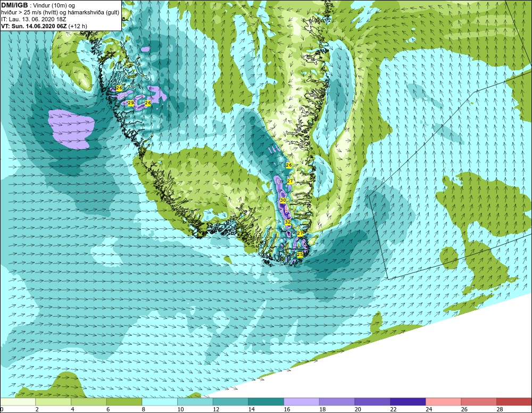This screenshot has height=413, width=532.
Task: Click the legend tick label 12
Action: [x=216, y=410]
